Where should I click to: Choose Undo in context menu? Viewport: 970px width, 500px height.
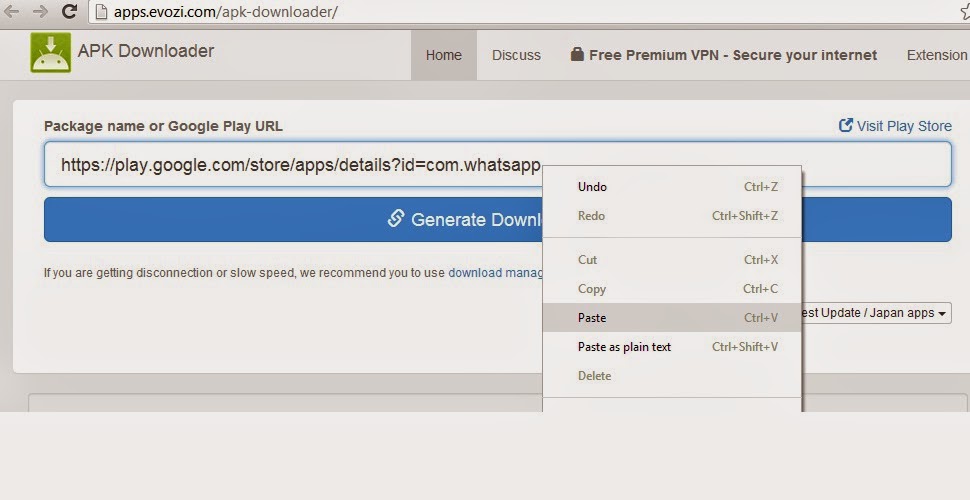(672, 187)
